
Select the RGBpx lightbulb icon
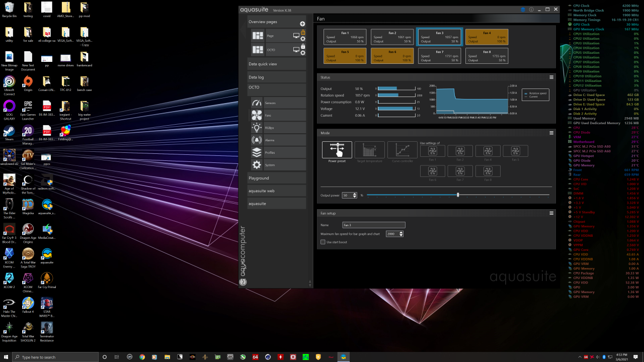257,128
